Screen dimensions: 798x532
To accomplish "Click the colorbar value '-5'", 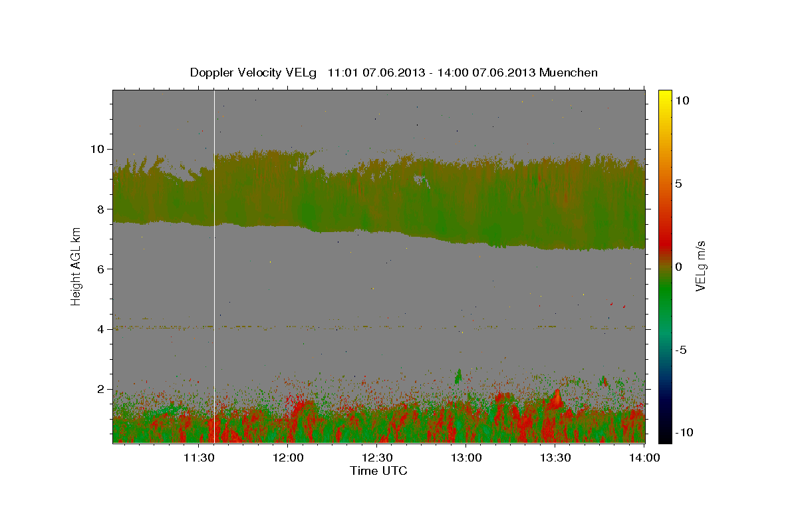I will (682, 350).
